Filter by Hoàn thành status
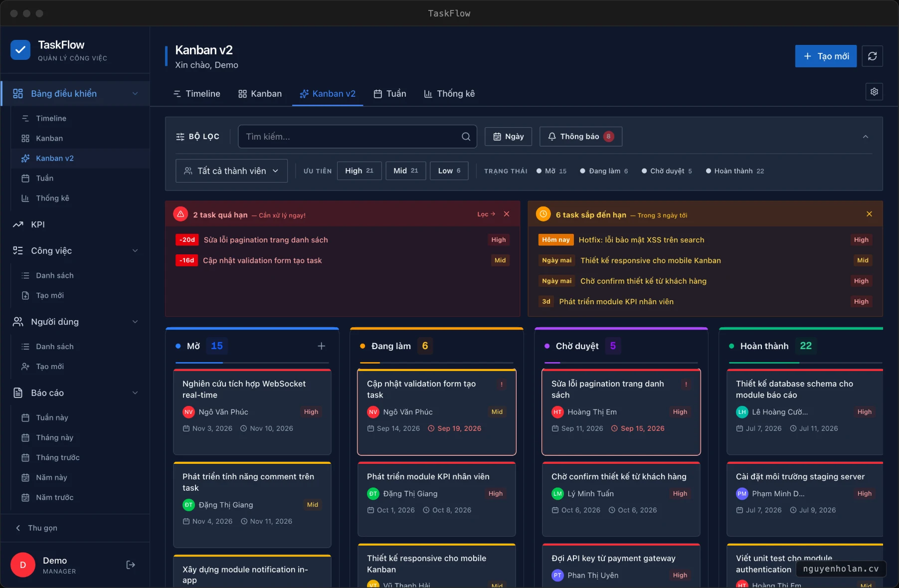This screenshot has width=899, height=588. click(x=735, y=171)
